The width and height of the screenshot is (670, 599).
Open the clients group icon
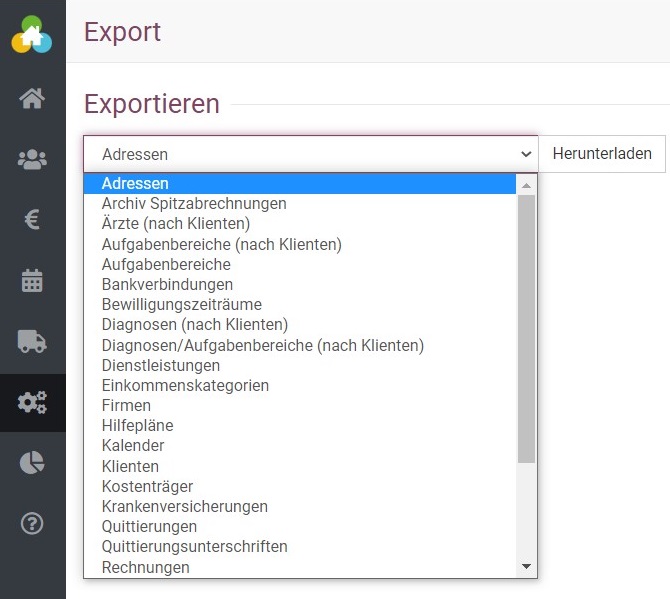(x=32, y=159)
